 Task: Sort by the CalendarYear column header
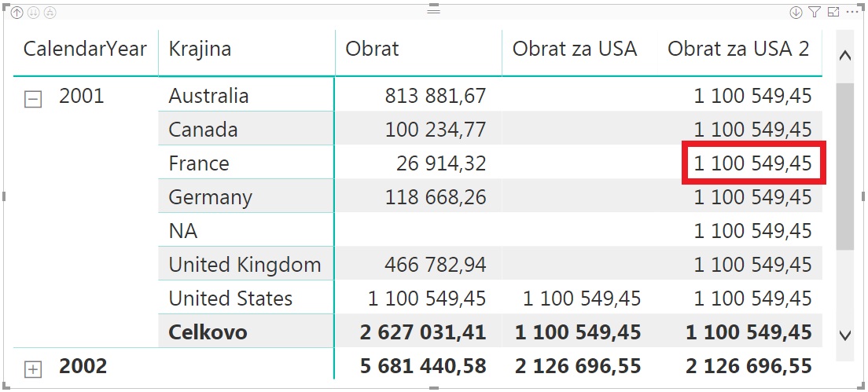pos(85,49)
